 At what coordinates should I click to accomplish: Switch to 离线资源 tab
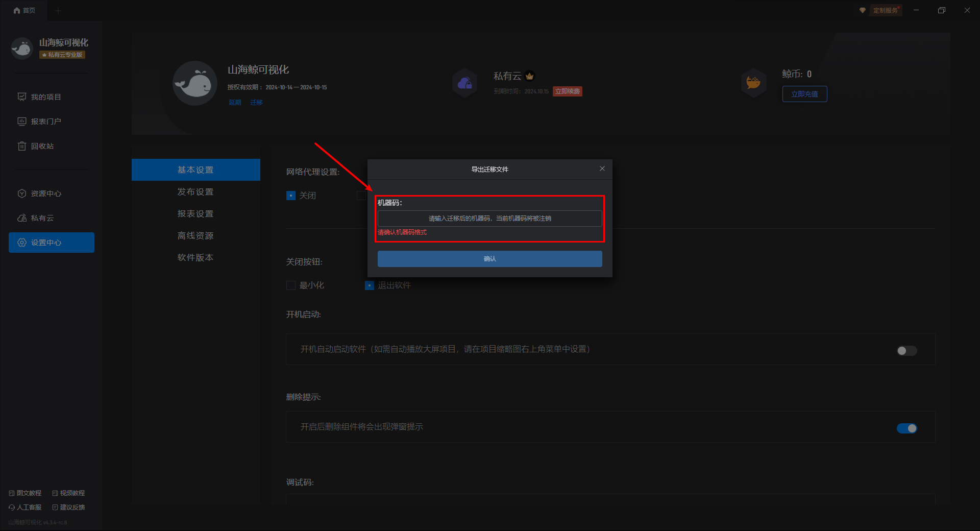coord(195,236)
